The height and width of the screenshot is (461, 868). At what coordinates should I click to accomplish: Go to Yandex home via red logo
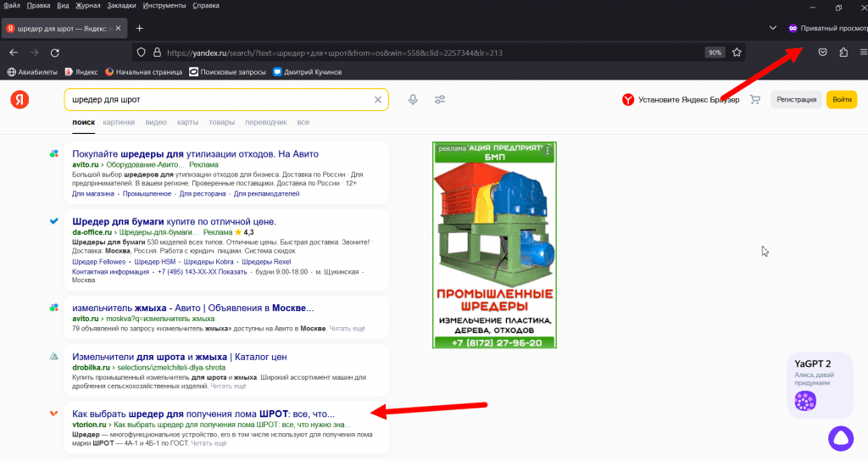19,100
